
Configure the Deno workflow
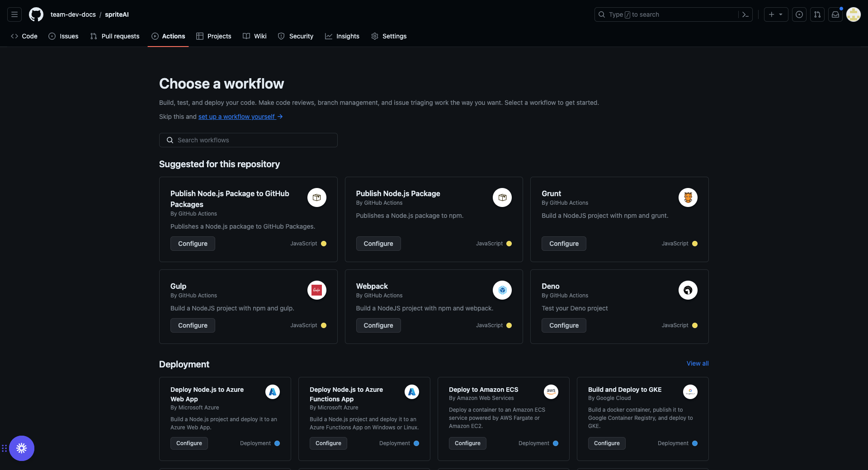click(564, 325)
